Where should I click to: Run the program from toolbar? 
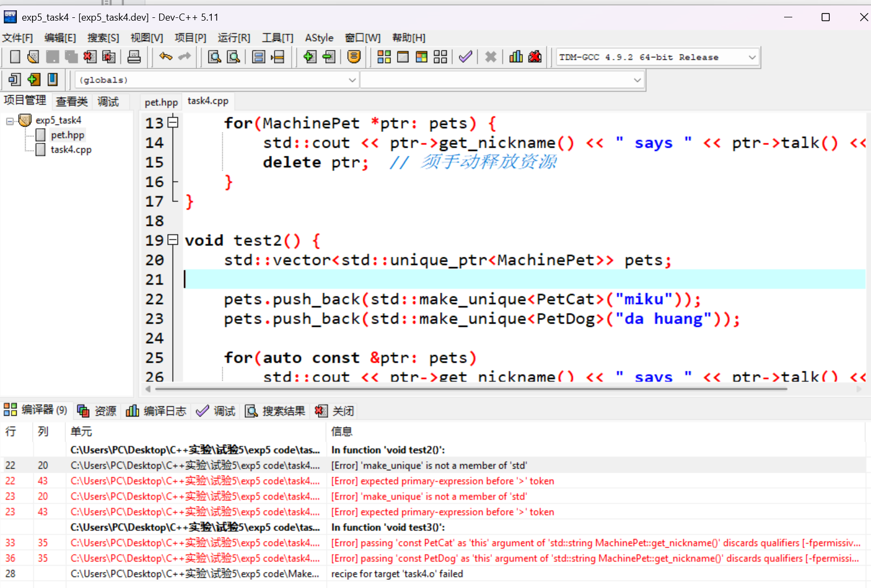(x=403, y=57)
